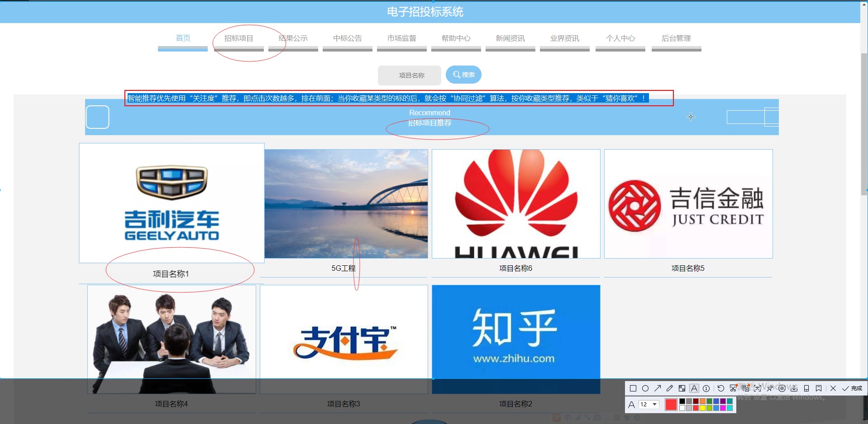Send screenshot to phone icon
The height and width of the screenshot is (424, 868).
(x=806, y=388)
